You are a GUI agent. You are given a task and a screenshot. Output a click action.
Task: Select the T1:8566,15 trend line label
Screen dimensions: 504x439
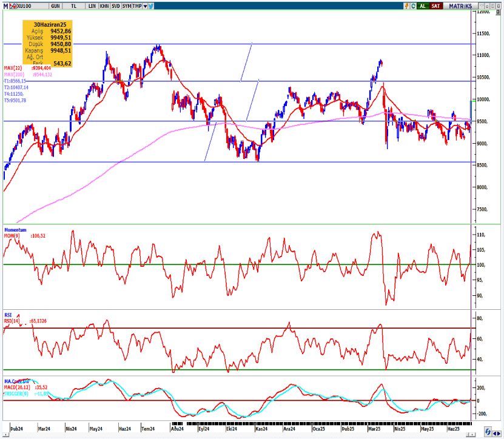tap(15, 81)
